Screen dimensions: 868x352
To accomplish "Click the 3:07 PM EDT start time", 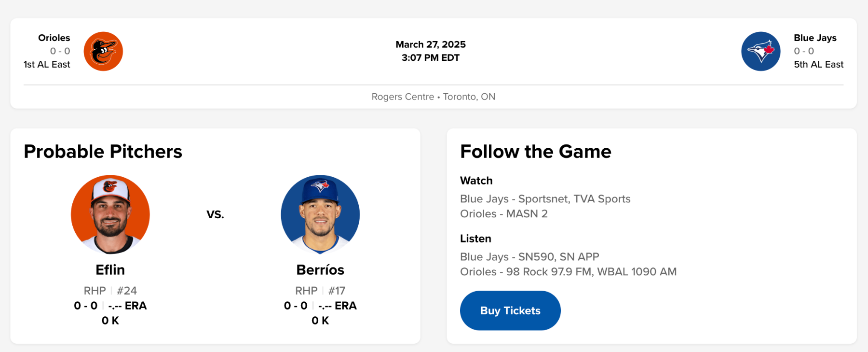I will [x=431, y=58].
